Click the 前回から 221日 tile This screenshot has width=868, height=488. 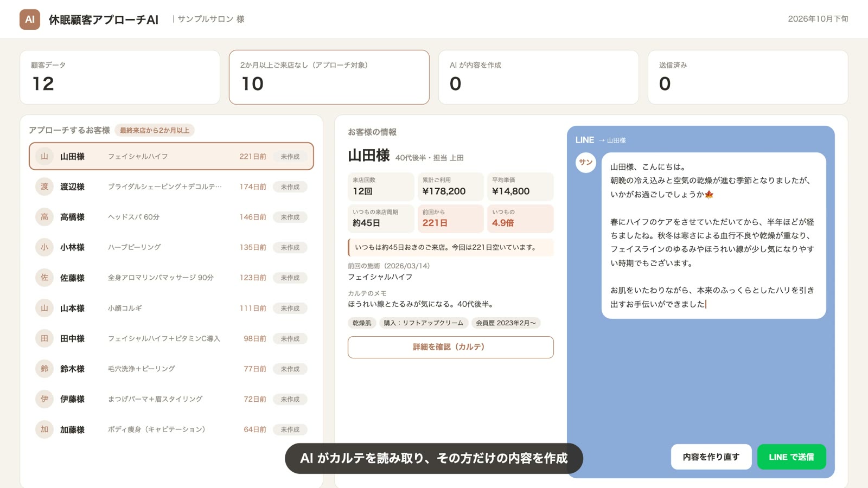450,219
